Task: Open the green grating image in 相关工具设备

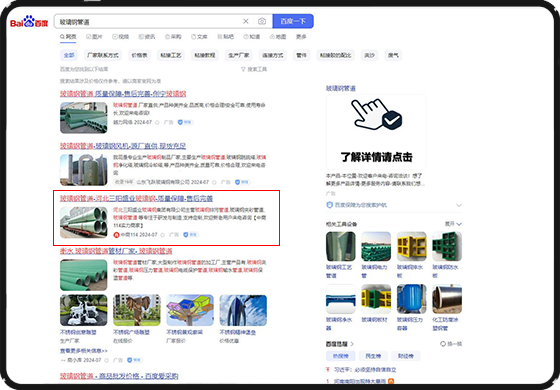Action: [x=447, y=246]
